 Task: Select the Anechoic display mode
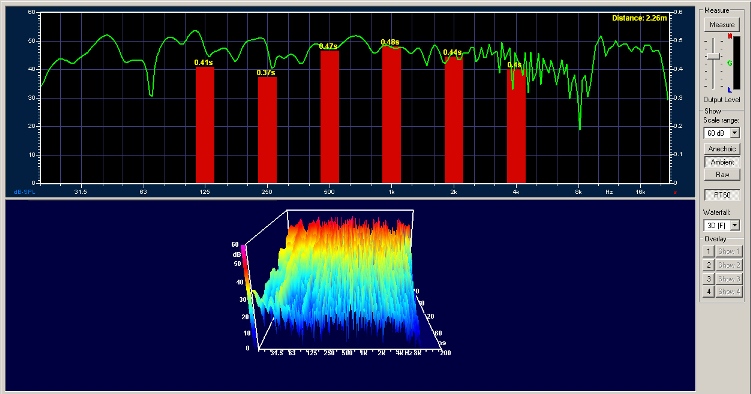[x=722, y=149]
